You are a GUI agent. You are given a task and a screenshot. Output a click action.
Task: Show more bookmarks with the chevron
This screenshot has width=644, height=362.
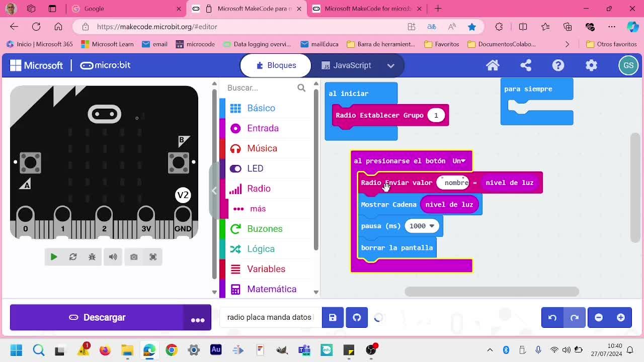click(x=568, y=44)
